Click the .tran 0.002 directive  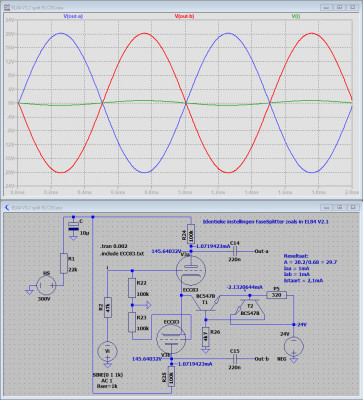pyautogui.click(x=114, y=246)
